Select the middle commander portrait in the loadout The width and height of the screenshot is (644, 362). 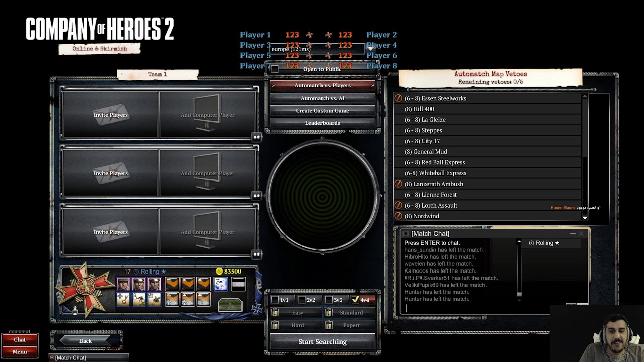coord(139,284)
